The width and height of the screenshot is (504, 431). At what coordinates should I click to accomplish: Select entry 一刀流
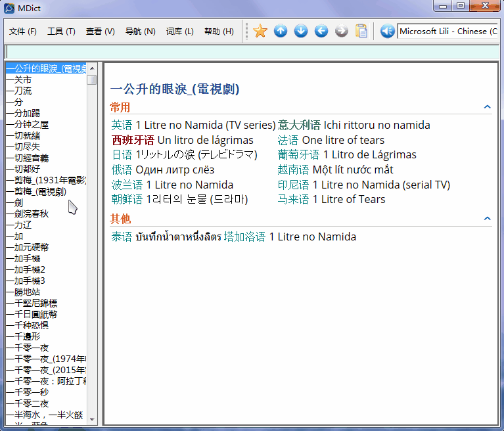point(18,91)
